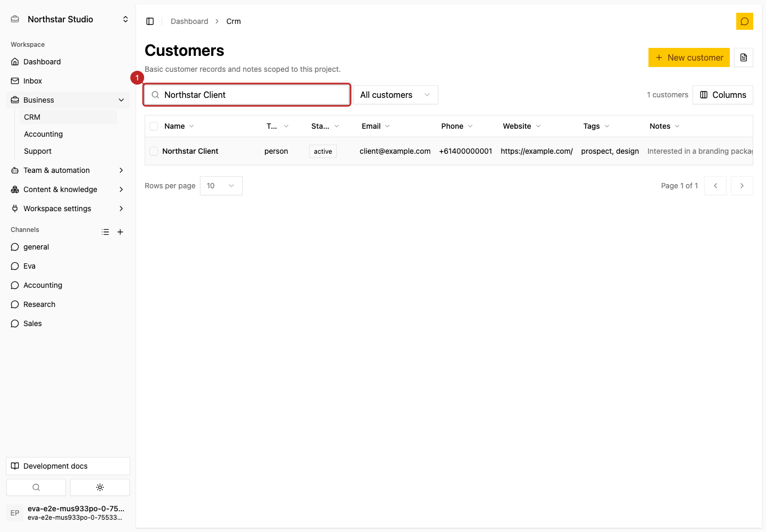Open the Type column header menu
The height and width of the screenshot is (532, 766).
click(278, 126)
